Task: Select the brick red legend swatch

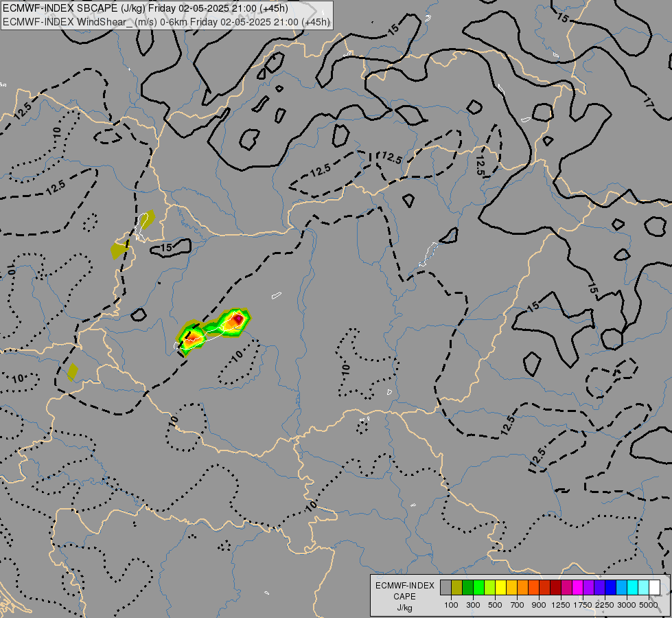Action: click(x=545, y=588)
